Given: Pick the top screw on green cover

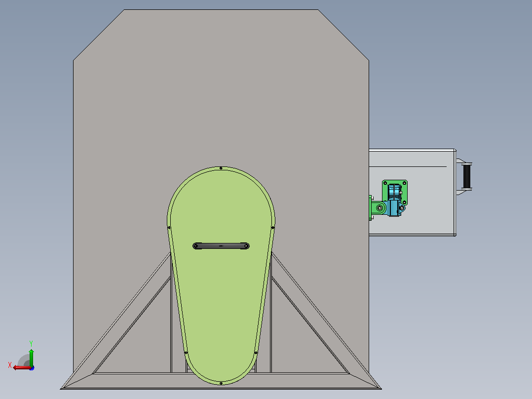Looking at the screenshot, I should 221,168.
